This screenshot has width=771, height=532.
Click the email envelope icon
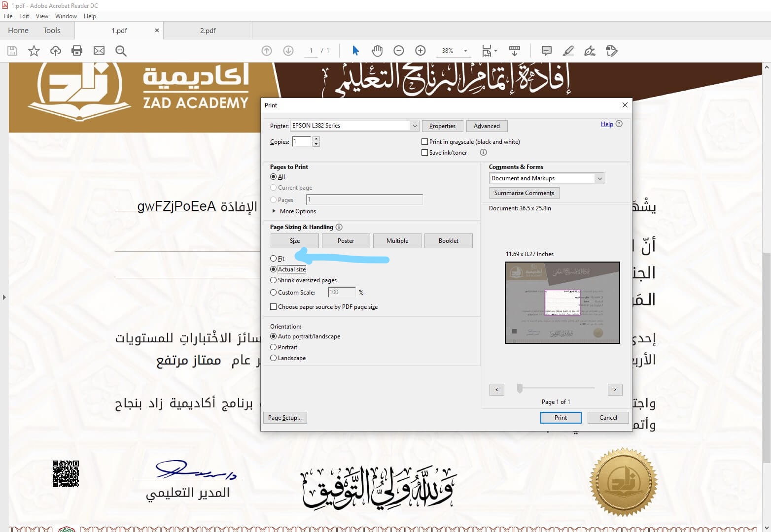(99, 51)
